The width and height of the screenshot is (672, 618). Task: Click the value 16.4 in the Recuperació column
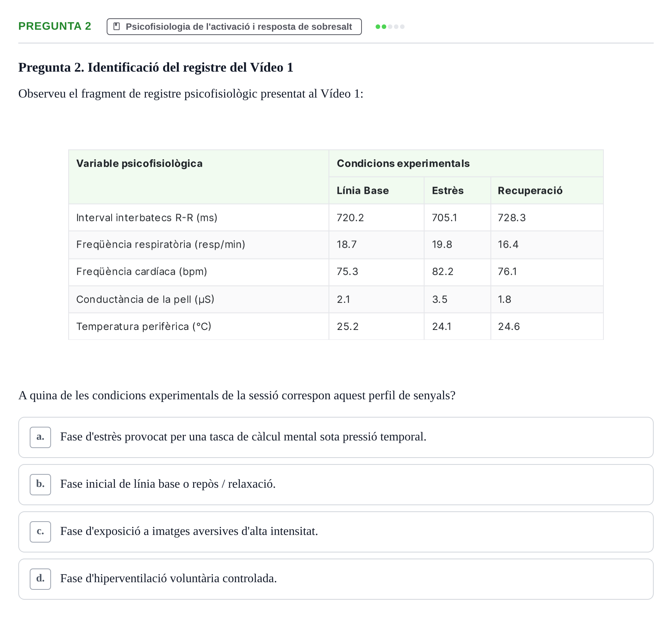[508, 244]
